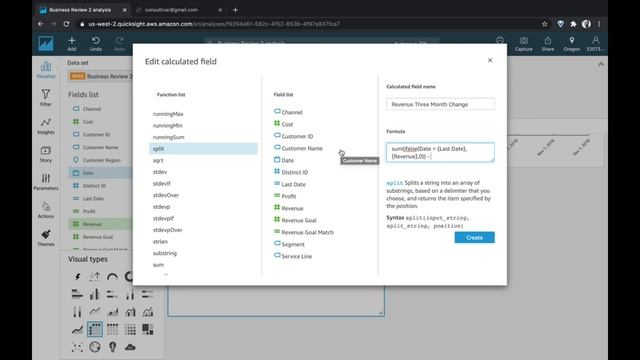Click inside the Formula text box
Viewport: 640px width, 360px height.
point(440,152)
